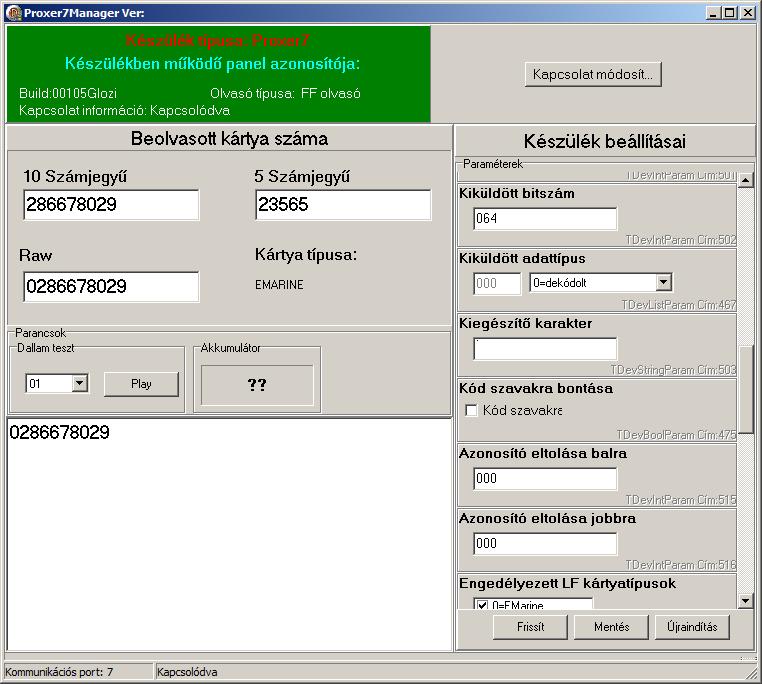The height and width of the screenshot is (684, 762).
Task: Minimize the Proxer7Manager window
Action: 713,13
